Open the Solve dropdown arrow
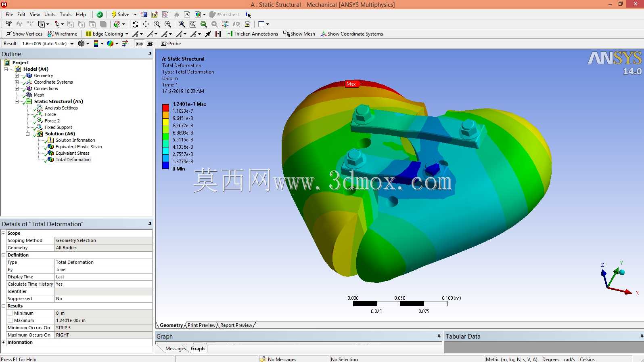 pyautogui.click(x=135, y=15)
